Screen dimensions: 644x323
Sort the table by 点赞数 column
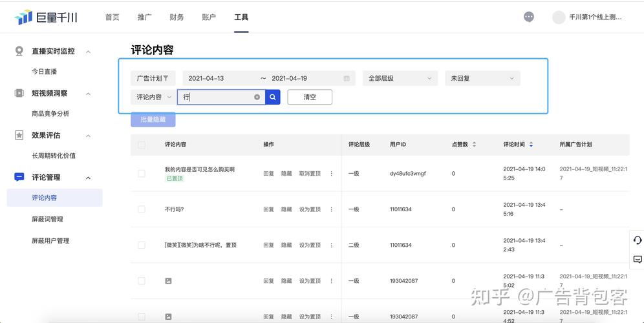pos(474,144)
